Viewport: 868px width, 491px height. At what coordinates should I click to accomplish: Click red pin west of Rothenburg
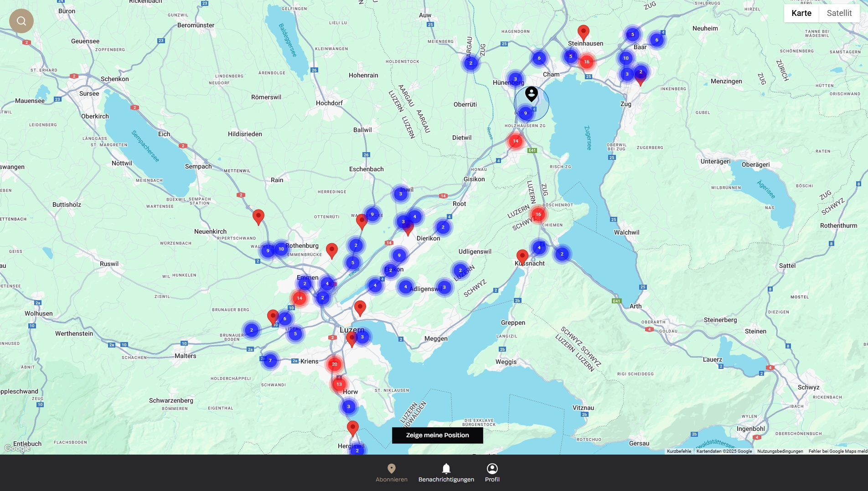point(258,218)
